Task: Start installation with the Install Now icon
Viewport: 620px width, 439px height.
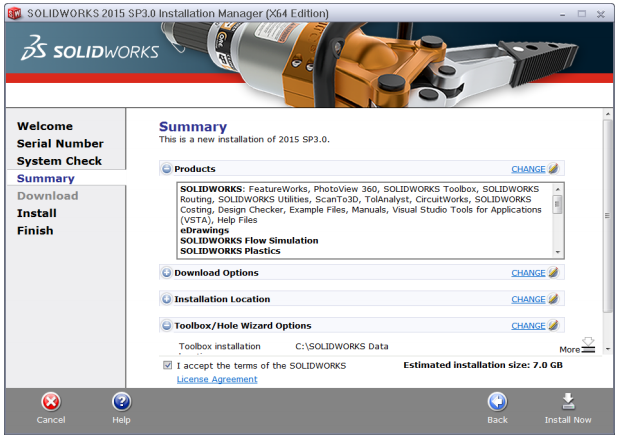Action: 568,402
